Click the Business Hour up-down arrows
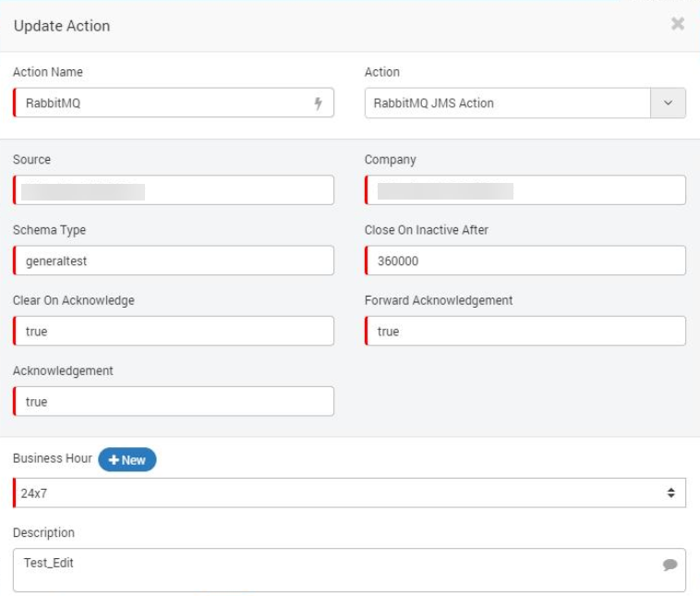The width and height of the screenshot is (700, 596). point(670,493)
